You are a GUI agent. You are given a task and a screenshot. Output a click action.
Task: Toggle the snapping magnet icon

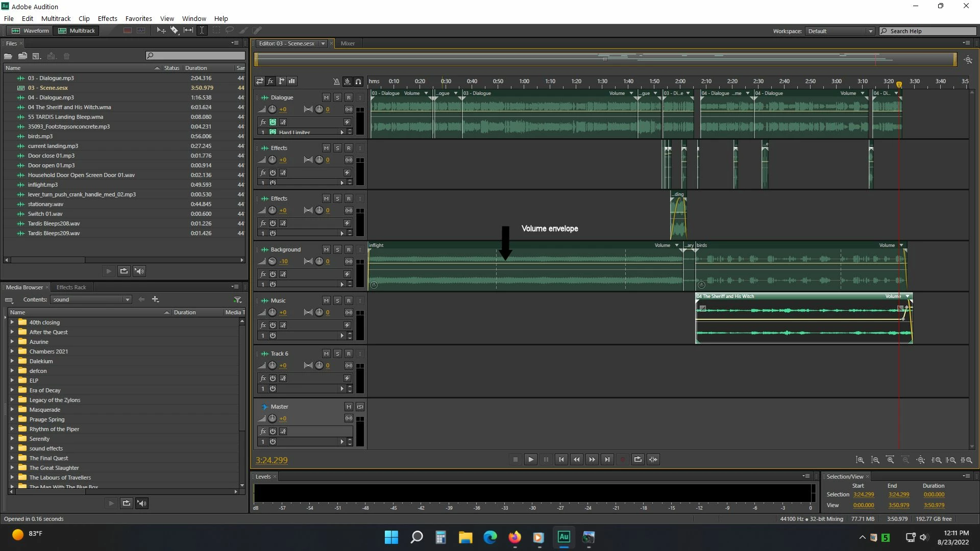[358, 81]
